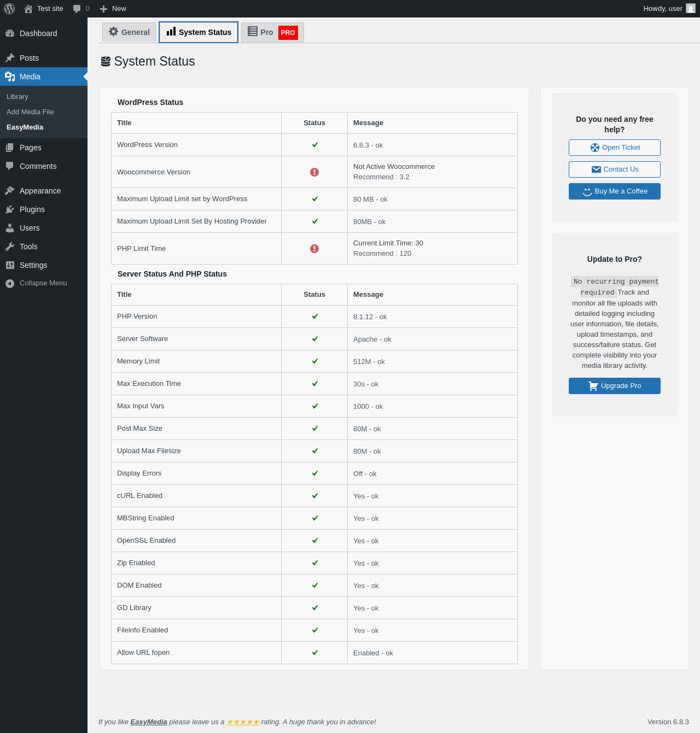700x733 pixels.
Task: Click the Open Ticket button
Action: [x=615, y=148]
